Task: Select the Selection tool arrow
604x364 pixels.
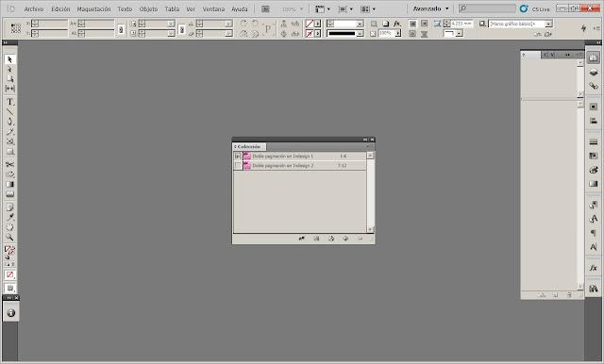Action: pos(10,59)
